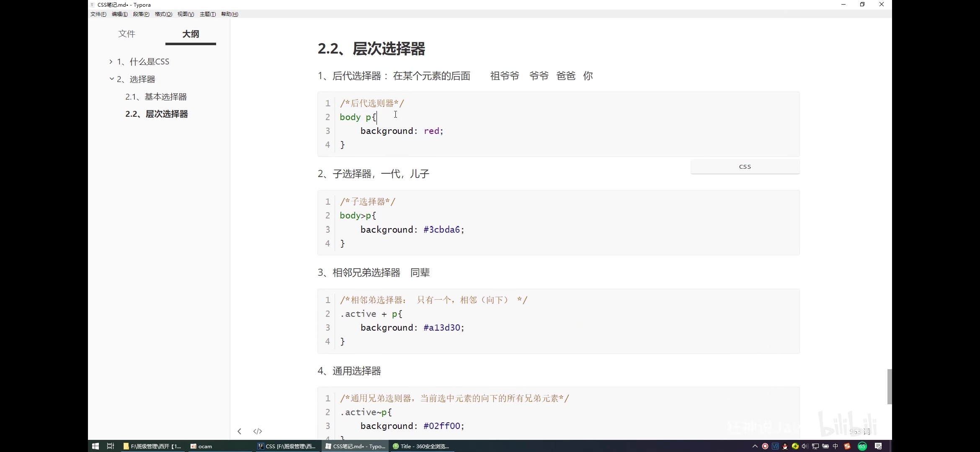
Task: Click the volume speaker tray icon
Action: pos(805,446)
